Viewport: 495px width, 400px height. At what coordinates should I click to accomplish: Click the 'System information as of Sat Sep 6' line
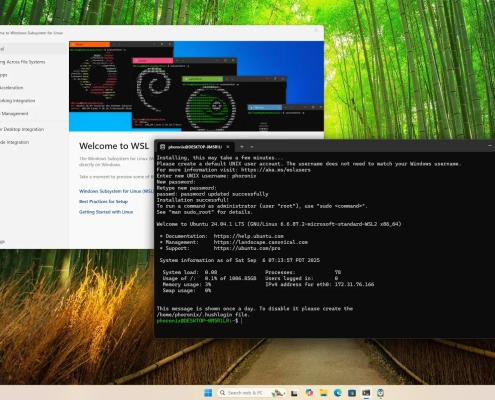point(239,260)
